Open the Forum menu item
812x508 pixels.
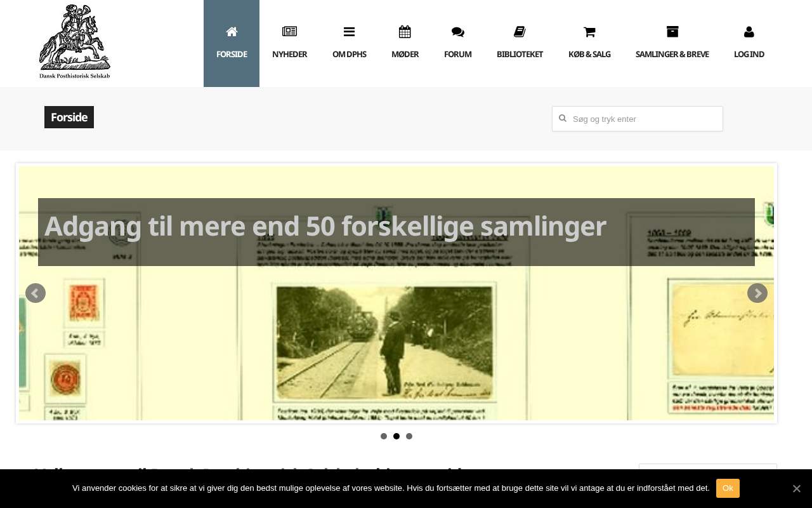(x=458, y=43)
